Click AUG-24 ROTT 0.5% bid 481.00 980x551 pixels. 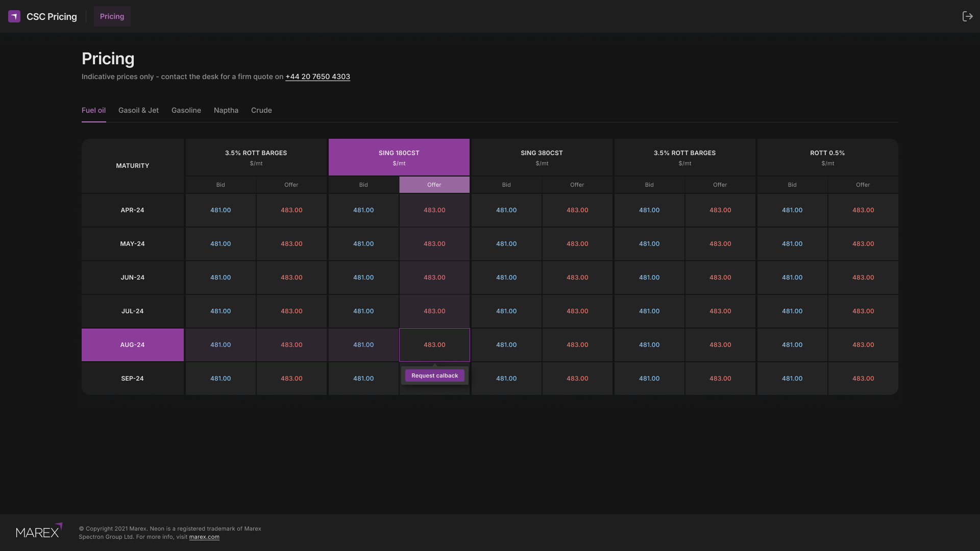[x=792, y=345]
